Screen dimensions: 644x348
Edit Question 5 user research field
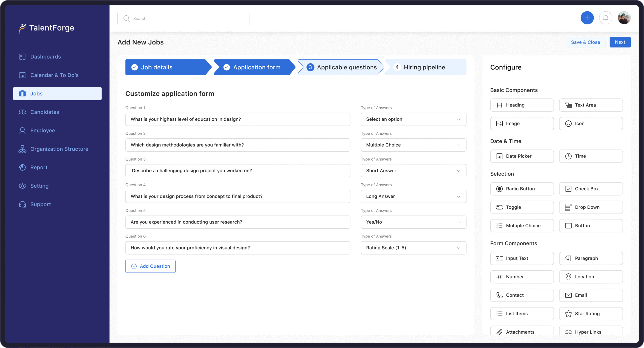[x=238, y=222]
